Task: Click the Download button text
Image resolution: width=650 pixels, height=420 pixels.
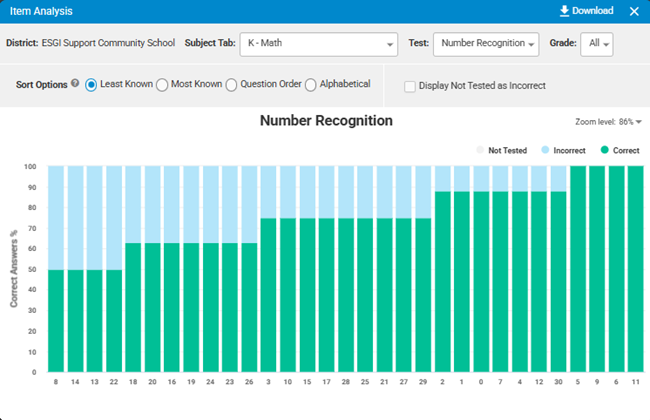Action: (x=592, y=11)
